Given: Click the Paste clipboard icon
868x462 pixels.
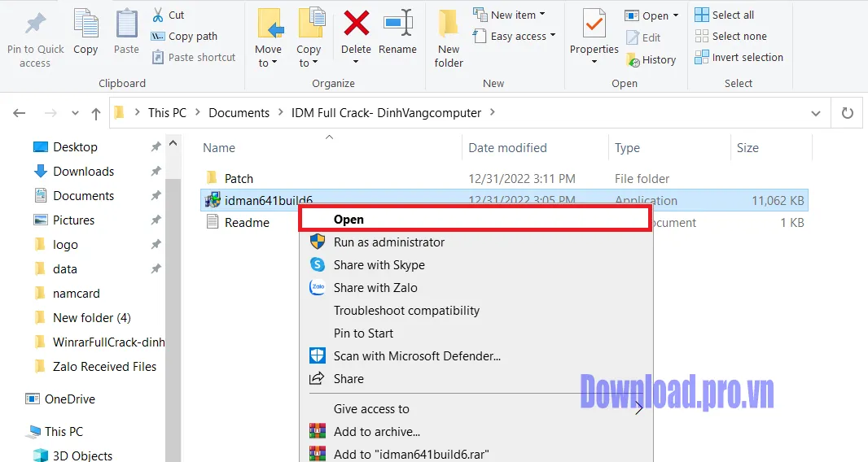Looking at the screenshot, I should point(126,24).
